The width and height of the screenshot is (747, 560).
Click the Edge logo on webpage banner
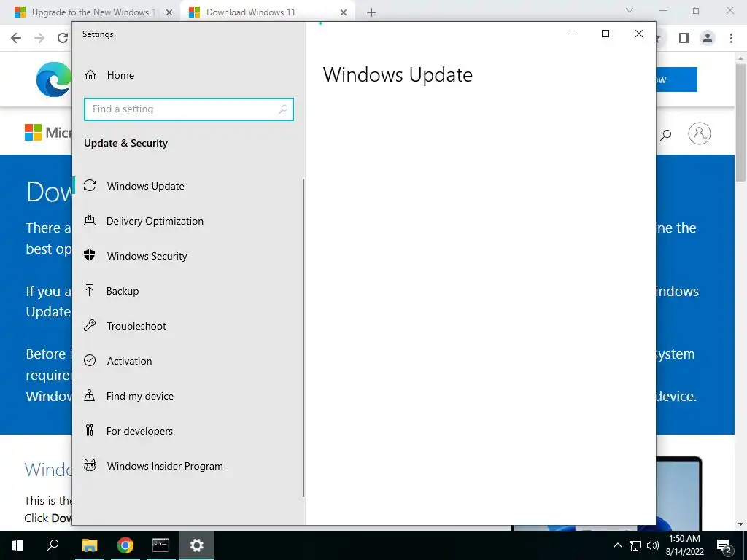(54, 79)
